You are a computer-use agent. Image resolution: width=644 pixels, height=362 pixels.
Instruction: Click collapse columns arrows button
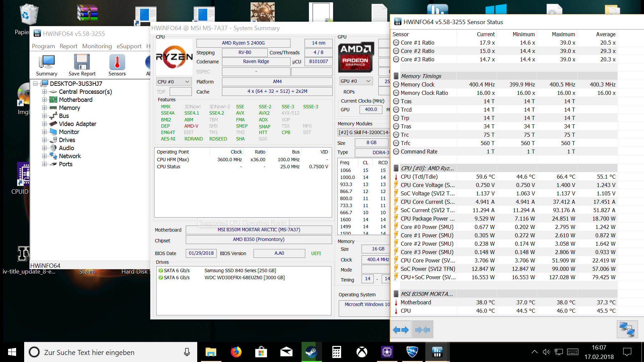click(x=423, y=330)
